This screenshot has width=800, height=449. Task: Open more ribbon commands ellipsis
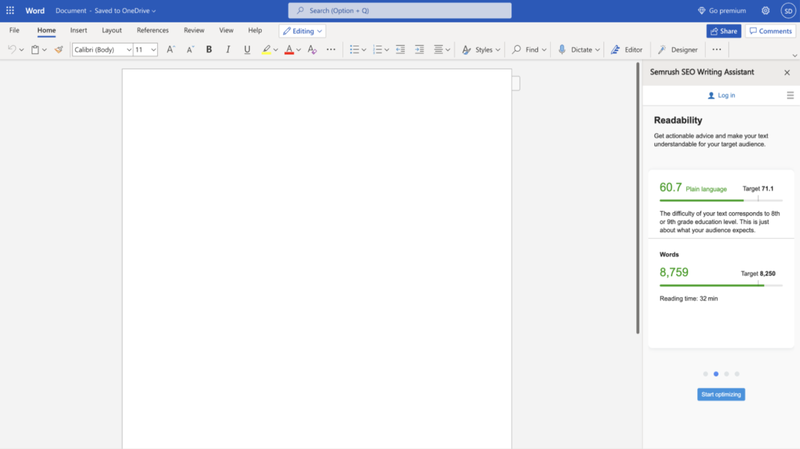(x=717, y=49)
